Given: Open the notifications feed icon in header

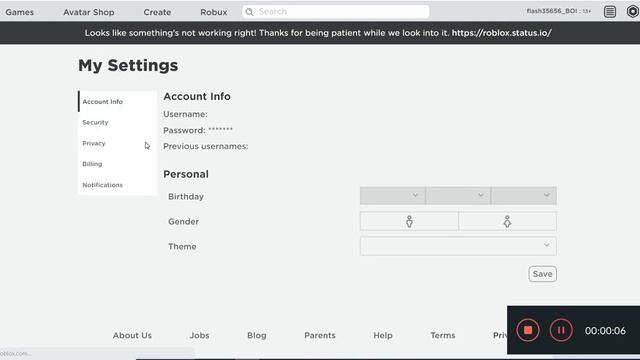Looking at the screenshot, I should pyautogui.click(x=610, y=12).
